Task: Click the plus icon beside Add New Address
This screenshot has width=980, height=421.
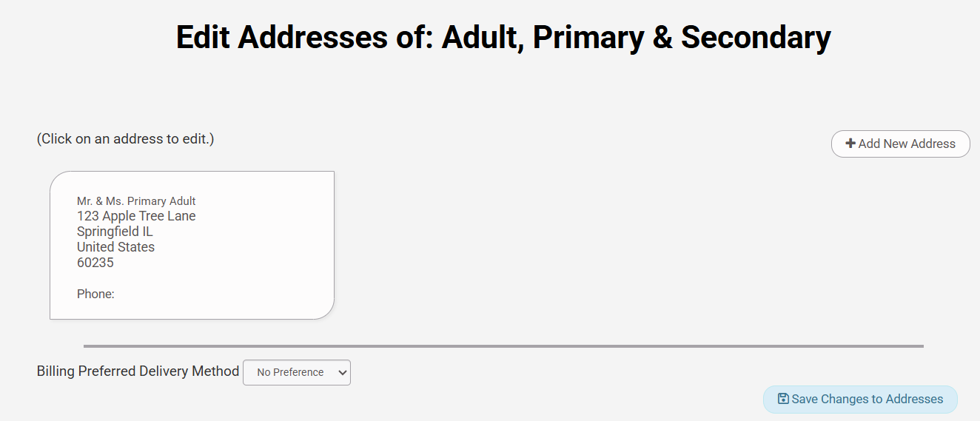Action: coord(850,144)
